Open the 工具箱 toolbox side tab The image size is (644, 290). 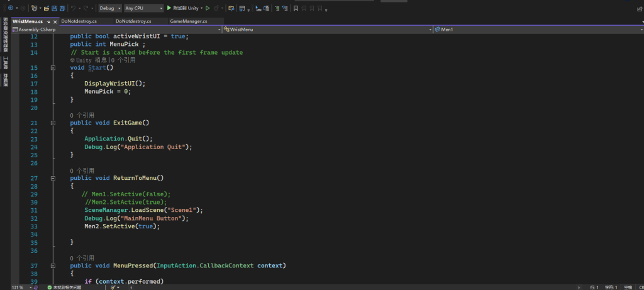(5, 62)
